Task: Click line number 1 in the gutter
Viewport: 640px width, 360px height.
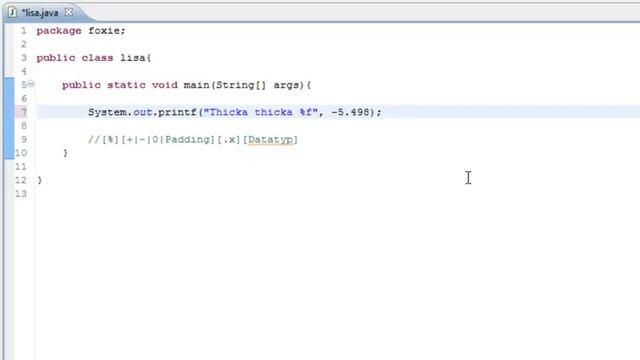Action: (x=24, y=31)
